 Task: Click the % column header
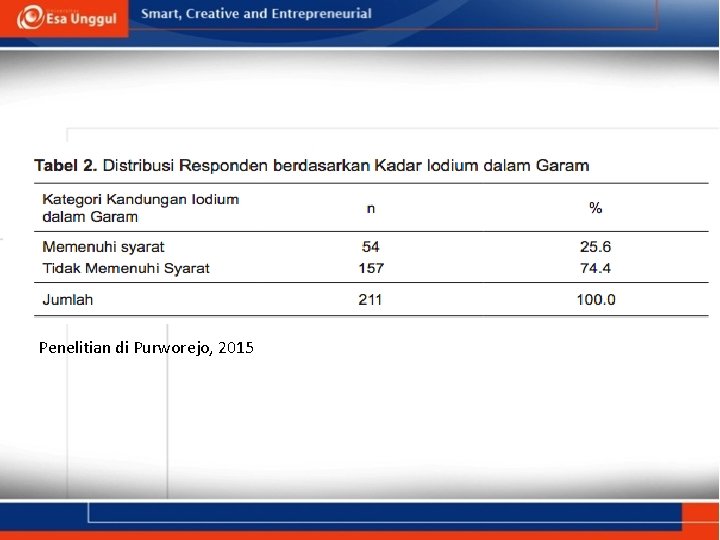tap(596, 208)
